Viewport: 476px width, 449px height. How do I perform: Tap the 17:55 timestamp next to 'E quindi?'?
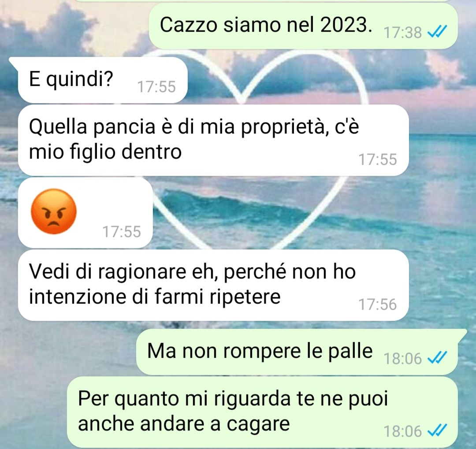[156, 87]
